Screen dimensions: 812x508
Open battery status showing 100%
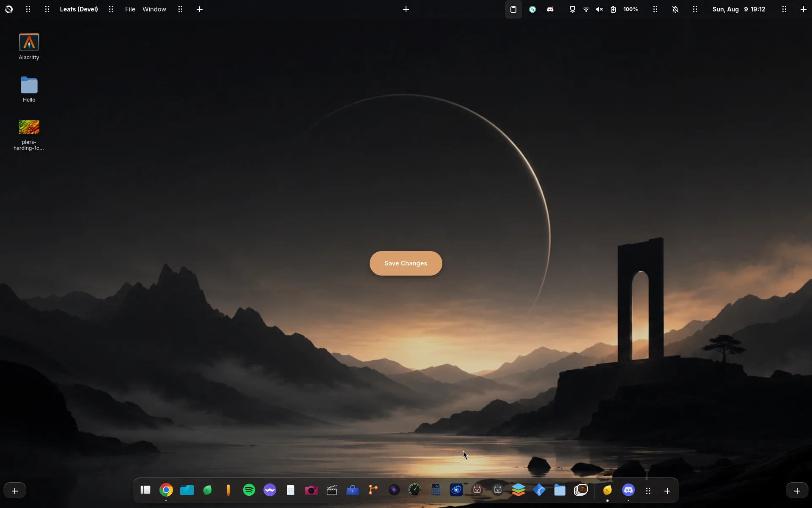[x=625, y=9]
